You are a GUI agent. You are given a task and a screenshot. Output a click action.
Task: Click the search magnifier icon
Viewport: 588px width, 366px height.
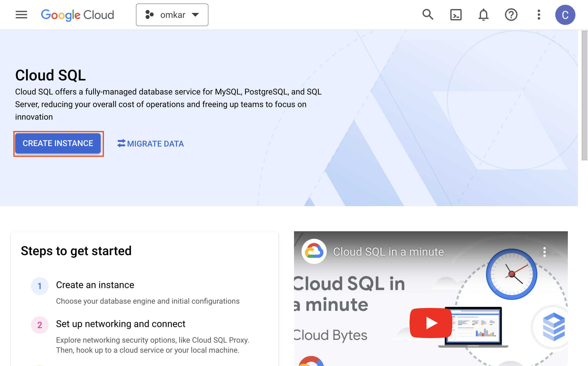[x=428, y=15]
